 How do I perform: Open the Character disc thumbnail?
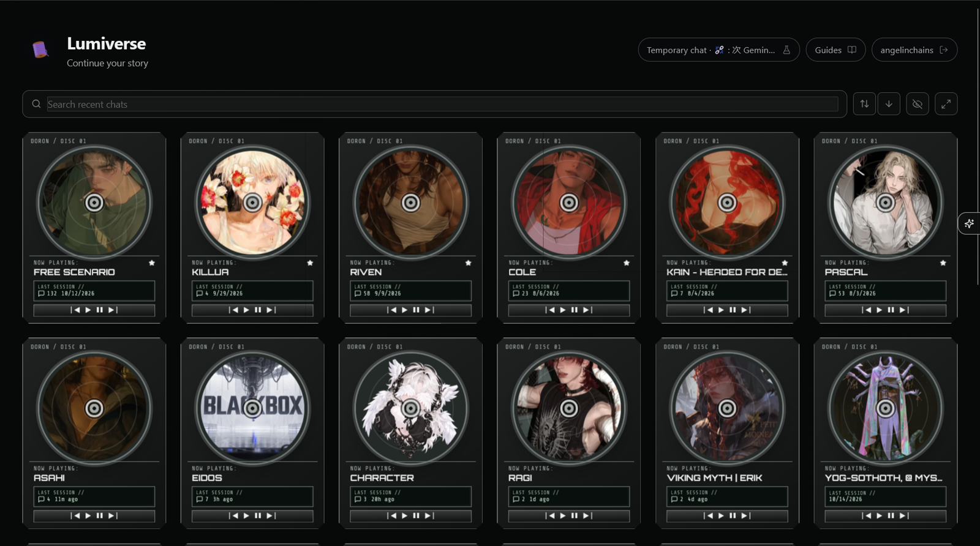point(410,408)
